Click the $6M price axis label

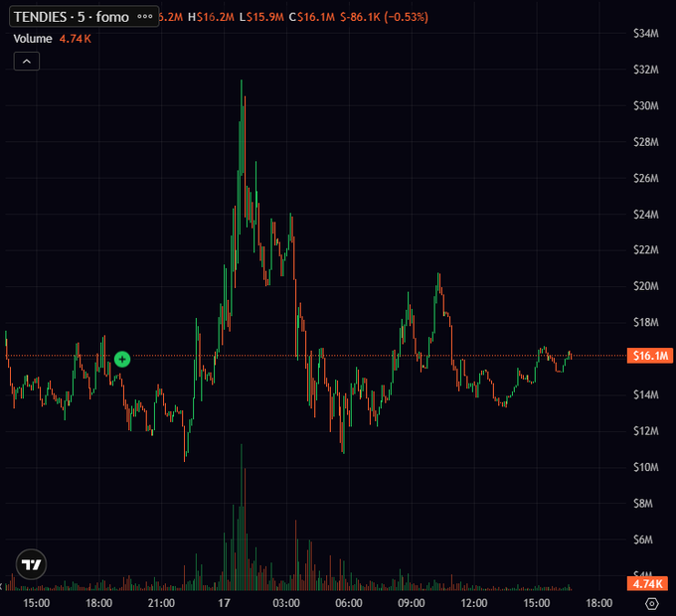643,539
